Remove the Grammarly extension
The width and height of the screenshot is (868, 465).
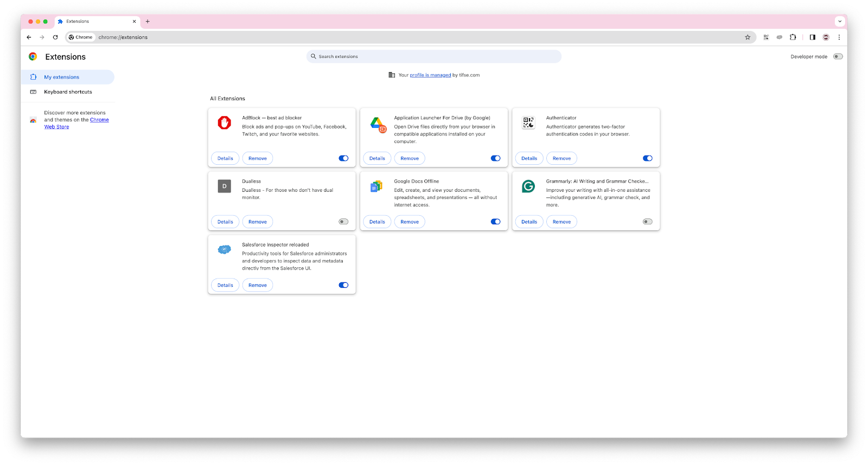(561, 222)
